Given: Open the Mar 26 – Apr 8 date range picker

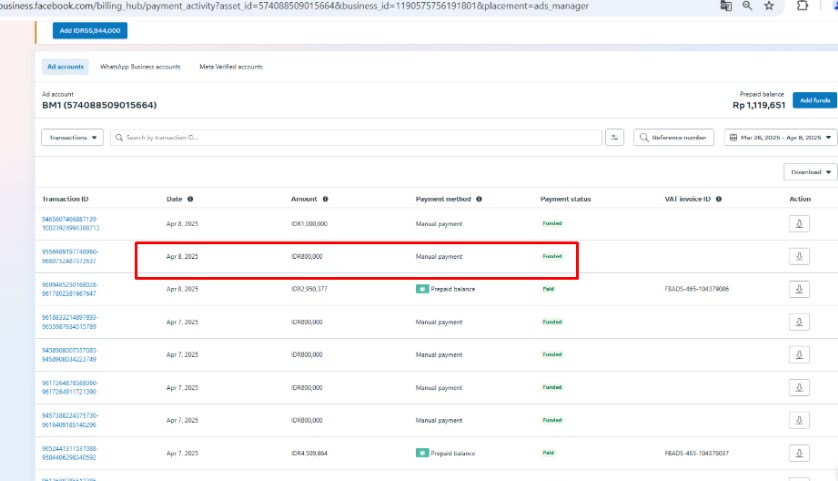Looking at the screenshot, I should [x=780, y=137].
